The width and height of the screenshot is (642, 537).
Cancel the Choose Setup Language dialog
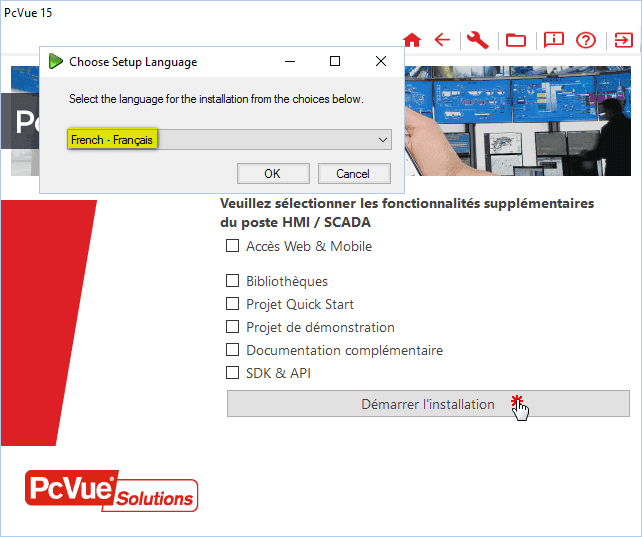coord(353,173)
